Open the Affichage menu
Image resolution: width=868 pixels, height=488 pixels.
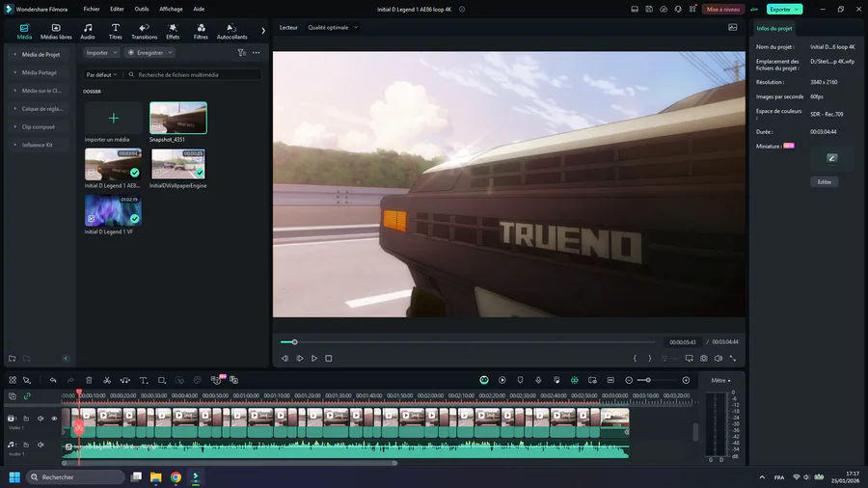click(x=171, y=8)
